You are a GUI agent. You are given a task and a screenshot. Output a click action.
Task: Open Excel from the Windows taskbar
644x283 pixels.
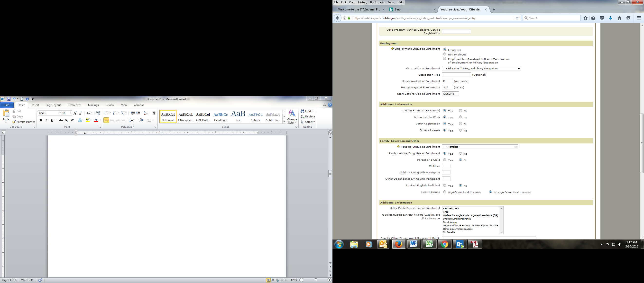(429, 244)
